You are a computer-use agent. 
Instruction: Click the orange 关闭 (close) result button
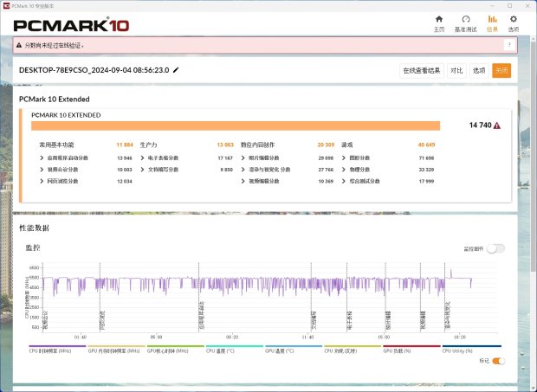[501, 71]
